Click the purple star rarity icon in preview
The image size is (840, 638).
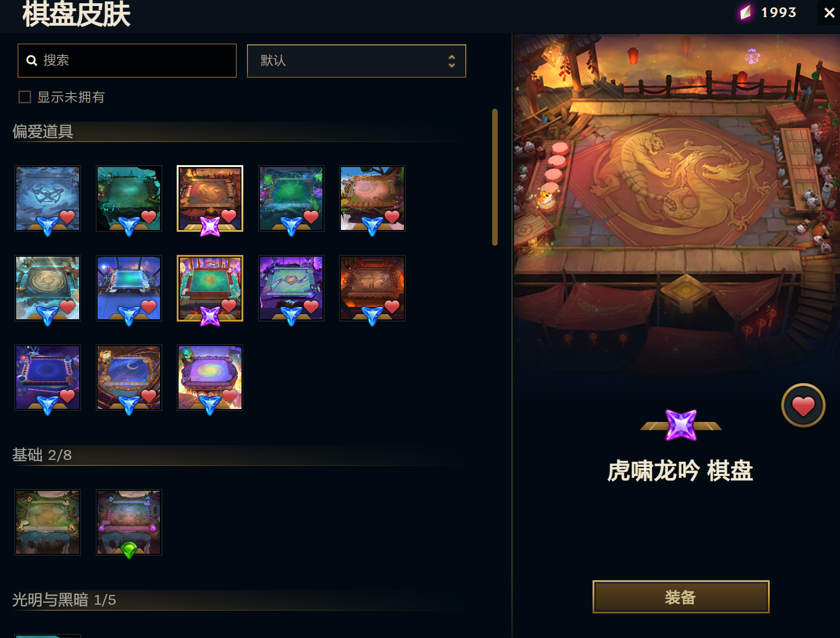click(x=681, y=425)
